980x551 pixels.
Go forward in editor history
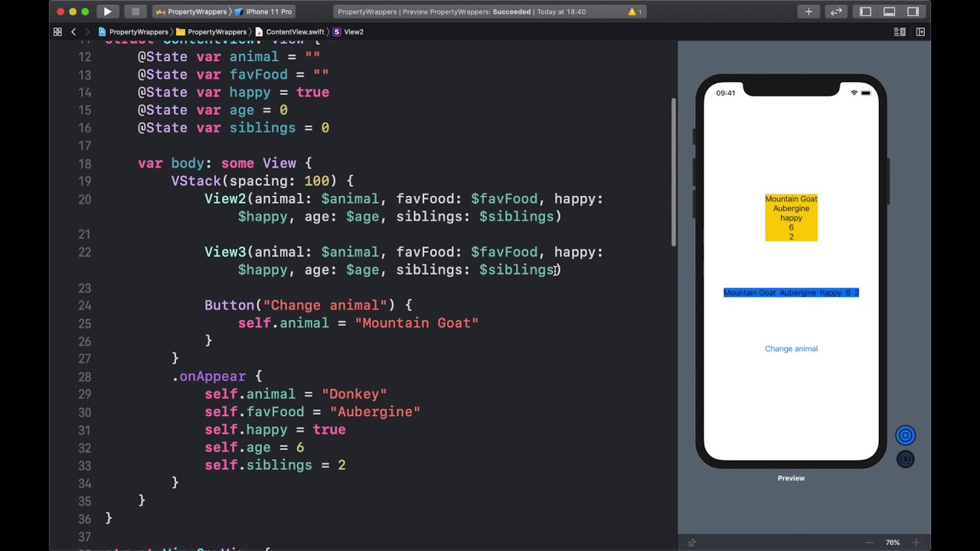(87, 32)
